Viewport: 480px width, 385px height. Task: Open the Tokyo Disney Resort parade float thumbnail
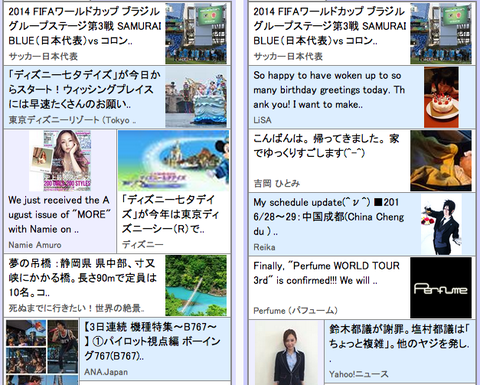coord(196,97)
